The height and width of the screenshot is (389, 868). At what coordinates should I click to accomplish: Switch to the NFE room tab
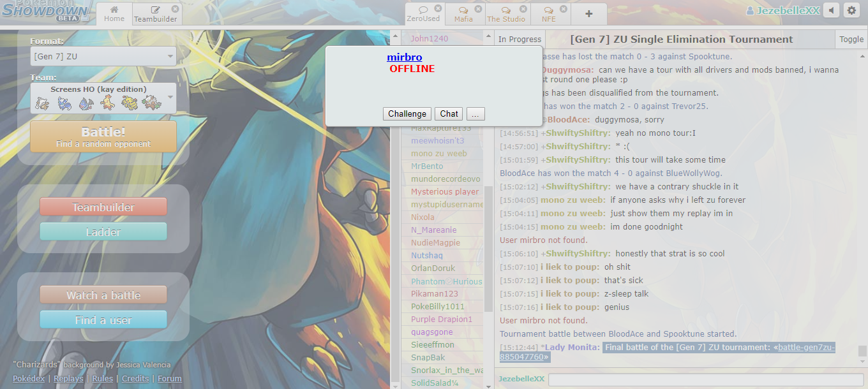pyautogui.click(x=548, y=15)
